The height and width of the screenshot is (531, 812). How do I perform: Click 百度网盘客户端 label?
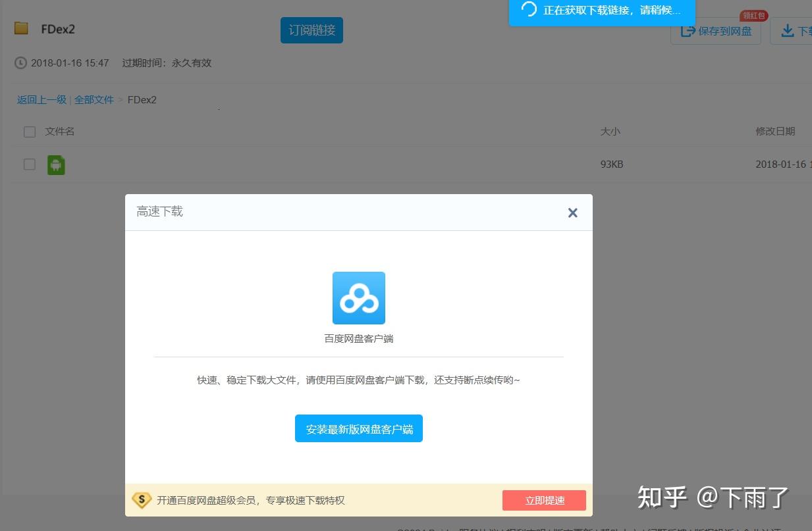pyautogui.click(x=359, y=339)
